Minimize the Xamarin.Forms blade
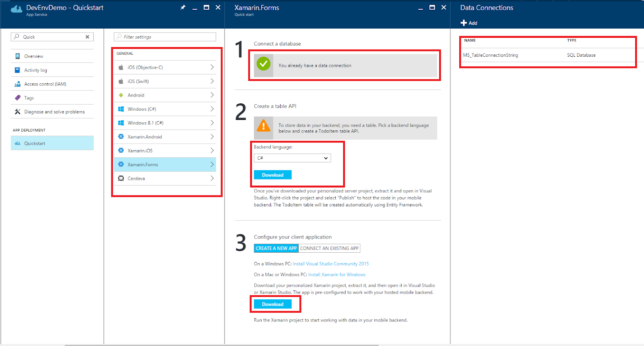Screen dimensions: 644x346 (421, 8)
